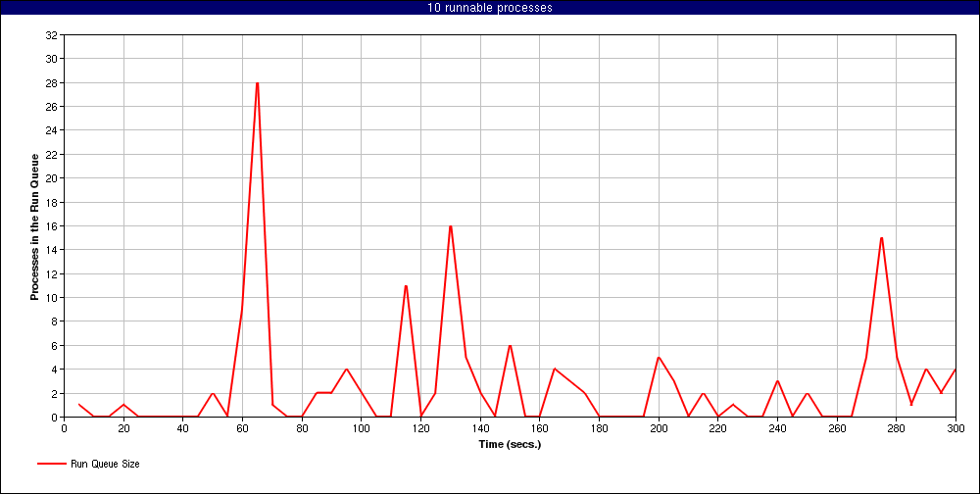980x494 pixels.
Task: Click the y-axis tick label "6"
Action: tap(54, 346)
